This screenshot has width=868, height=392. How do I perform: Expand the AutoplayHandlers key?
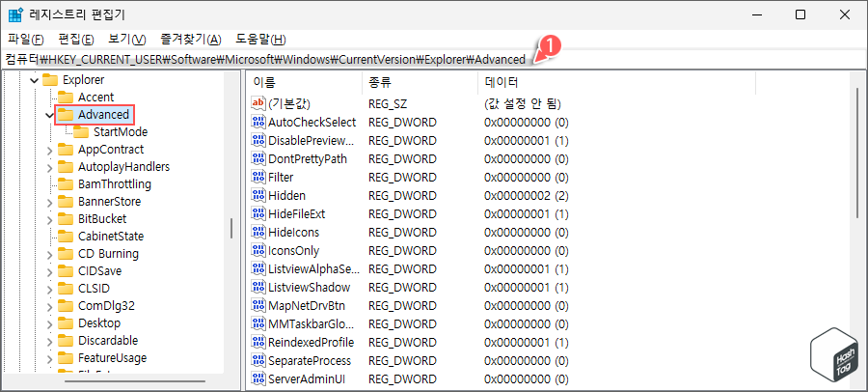click(50, 167)
